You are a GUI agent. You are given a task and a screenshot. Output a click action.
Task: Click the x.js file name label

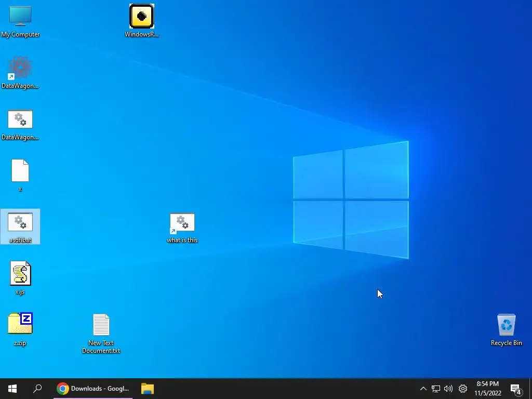click(20, 291)
